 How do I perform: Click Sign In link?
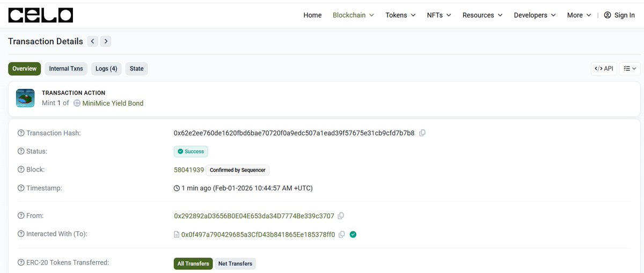click(x=625, y=15)
